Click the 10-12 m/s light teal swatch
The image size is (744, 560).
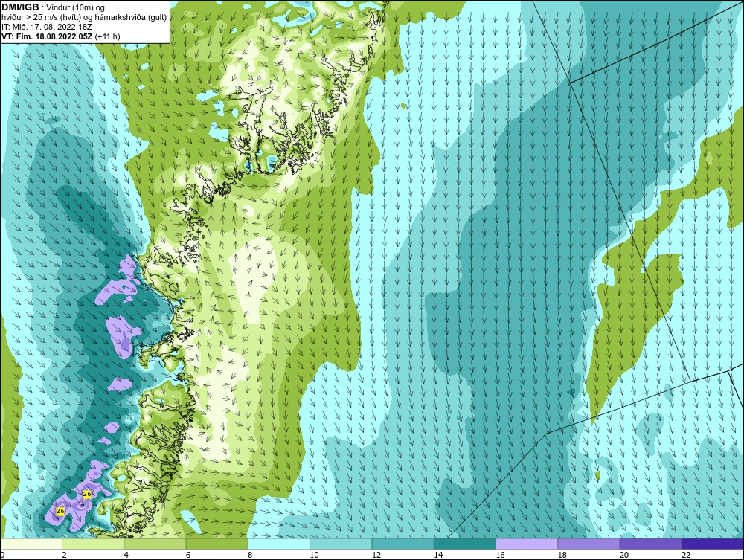[341, 544]
